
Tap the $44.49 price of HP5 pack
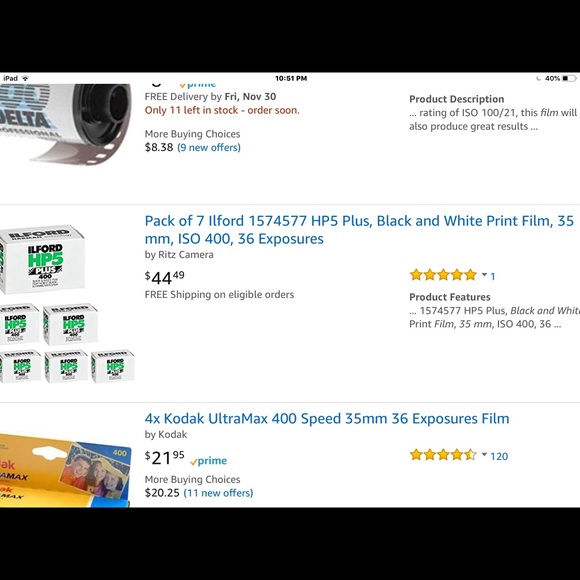pos(165,277)
